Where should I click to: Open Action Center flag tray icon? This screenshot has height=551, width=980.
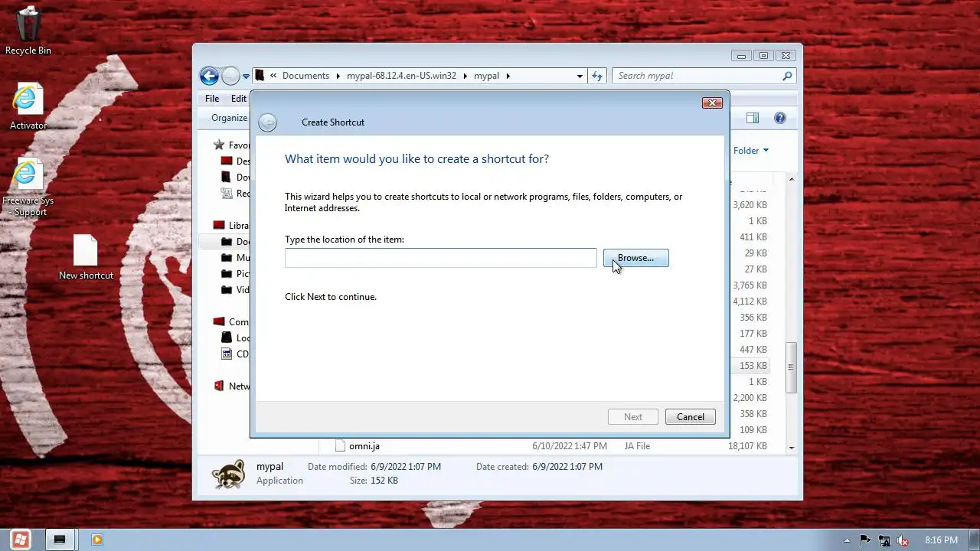pos(865,540)
